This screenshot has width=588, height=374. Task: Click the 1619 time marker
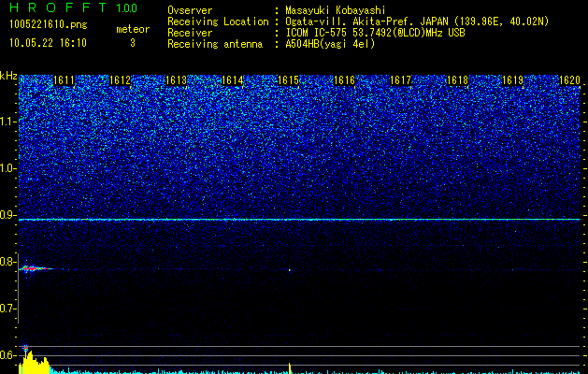tap(513, 80)
